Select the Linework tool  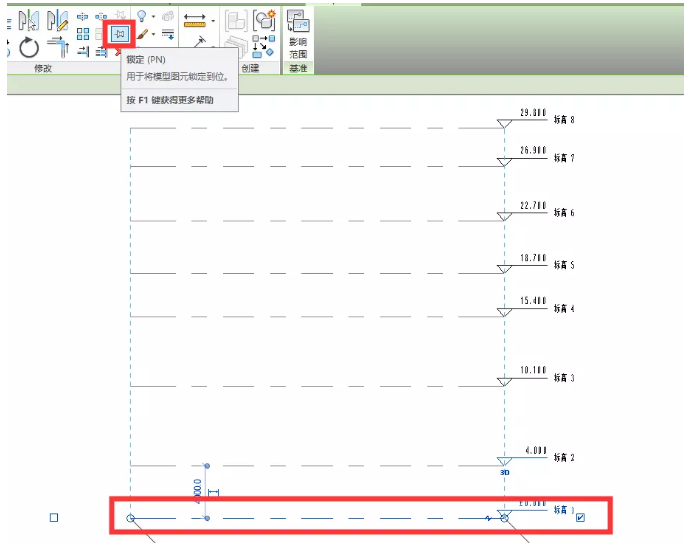(168, 34)
